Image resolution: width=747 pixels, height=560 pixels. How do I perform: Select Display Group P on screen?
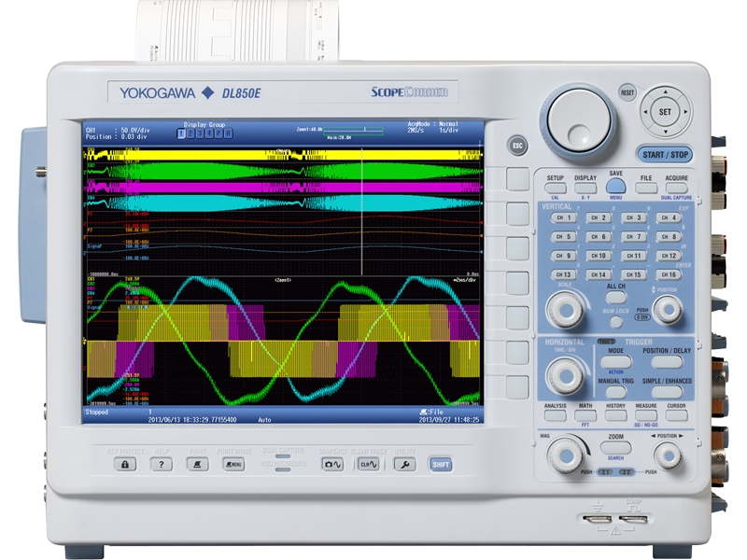pos(218,133)
